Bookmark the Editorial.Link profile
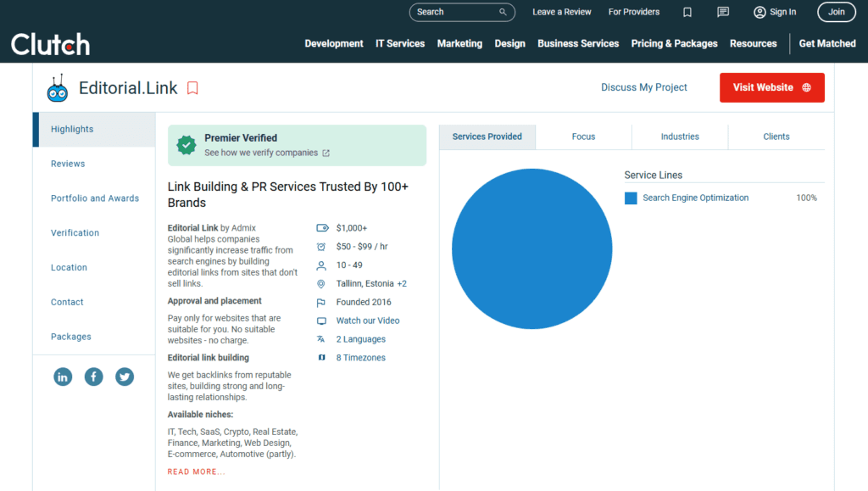The image size is (868, 491). coord(192,88)
